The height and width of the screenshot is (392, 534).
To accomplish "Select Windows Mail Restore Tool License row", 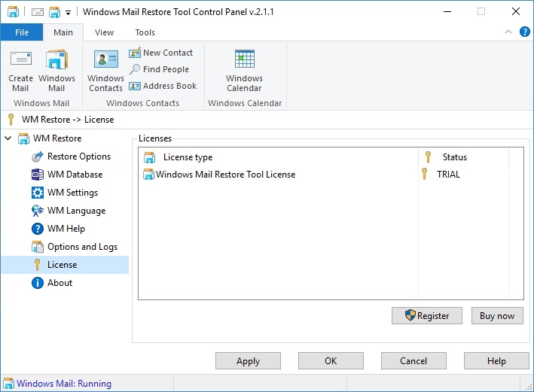I will 220,175.
